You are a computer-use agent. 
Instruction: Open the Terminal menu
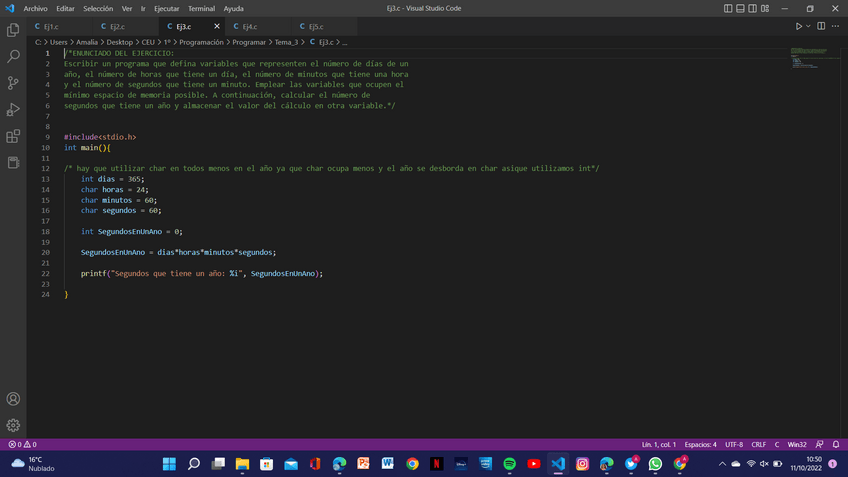(201, 8)
